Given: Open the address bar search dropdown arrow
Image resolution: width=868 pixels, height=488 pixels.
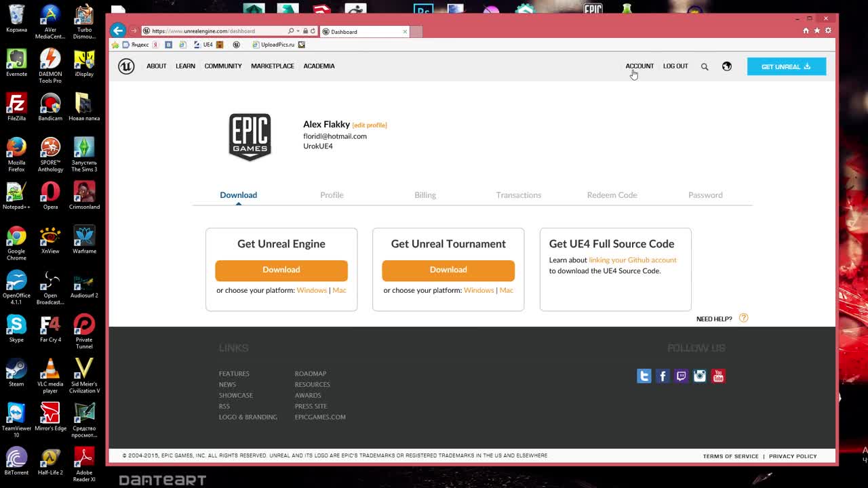Looking at the screenshot, I should (x=298, y=31).
